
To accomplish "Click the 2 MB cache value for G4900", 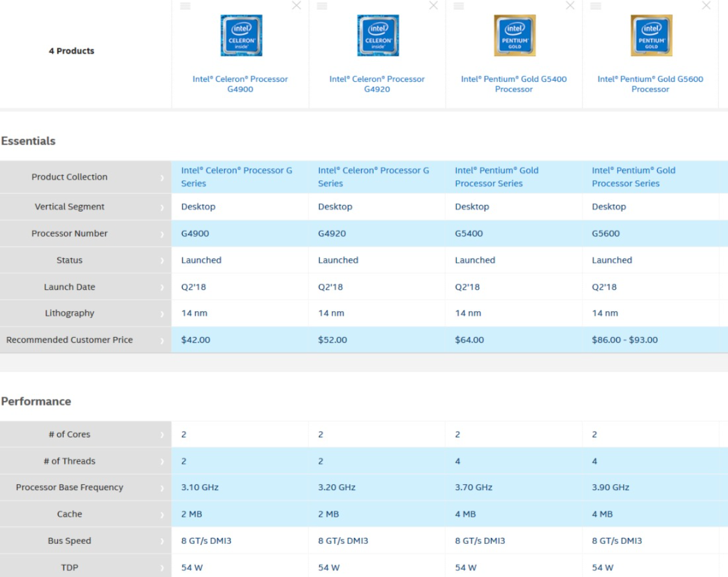I will 192,514.
